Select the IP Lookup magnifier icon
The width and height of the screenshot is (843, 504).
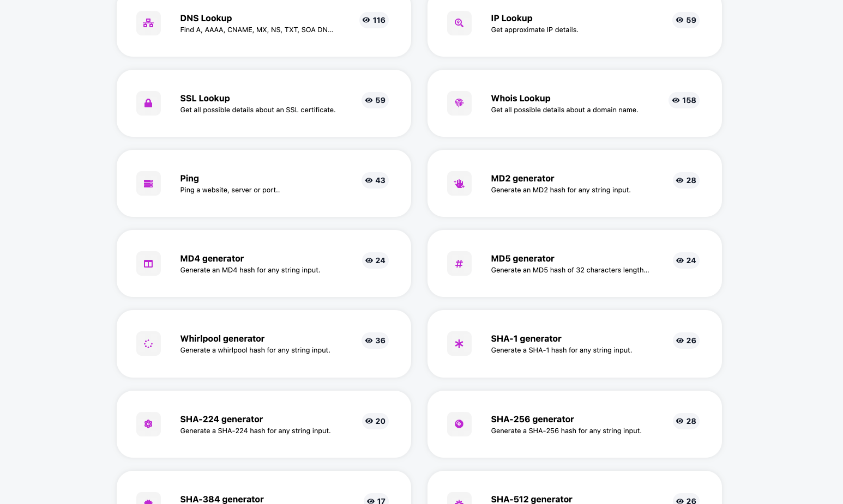459,23
